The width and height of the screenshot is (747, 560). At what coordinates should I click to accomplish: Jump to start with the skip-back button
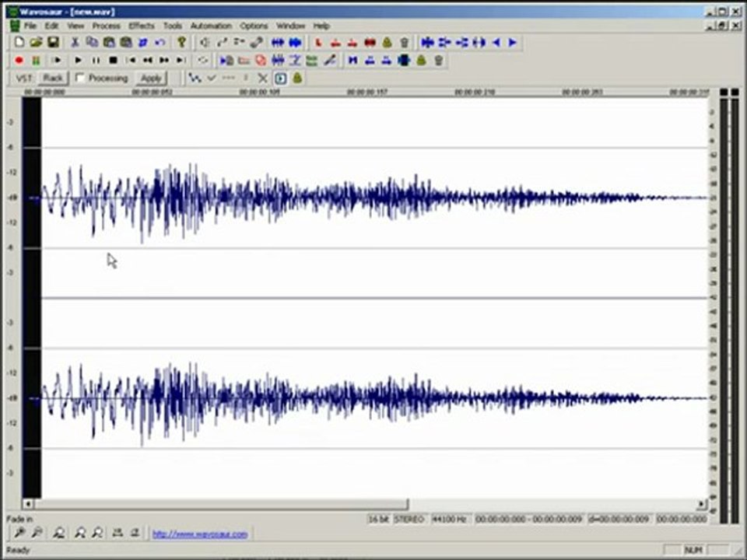click(x=131, y=61)
